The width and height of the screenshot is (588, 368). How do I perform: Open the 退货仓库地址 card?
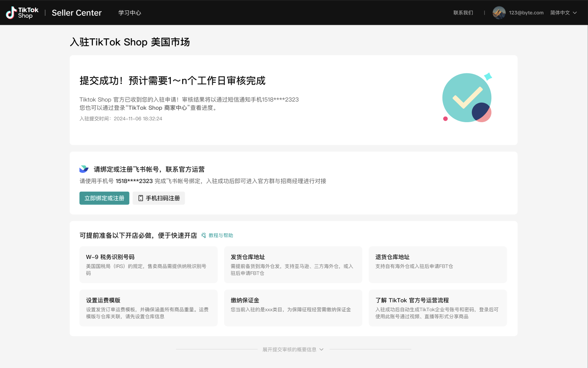pyautogui.click(x=438, y=265)
